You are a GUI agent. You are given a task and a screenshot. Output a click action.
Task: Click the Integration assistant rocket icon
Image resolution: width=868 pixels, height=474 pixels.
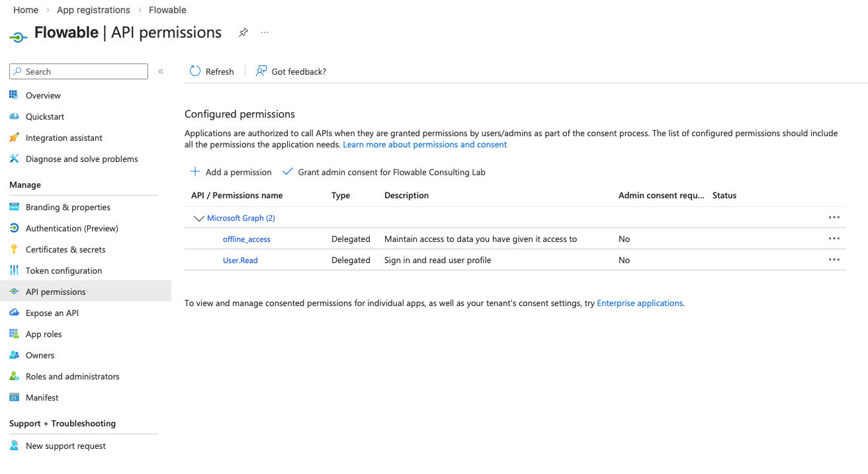[14, 138]
